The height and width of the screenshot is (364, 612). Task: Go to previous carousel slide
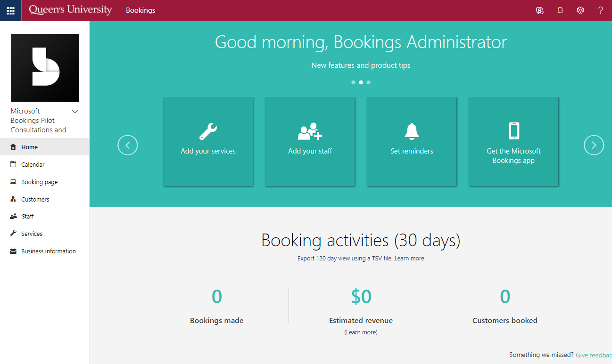click(x=128, y=145)
